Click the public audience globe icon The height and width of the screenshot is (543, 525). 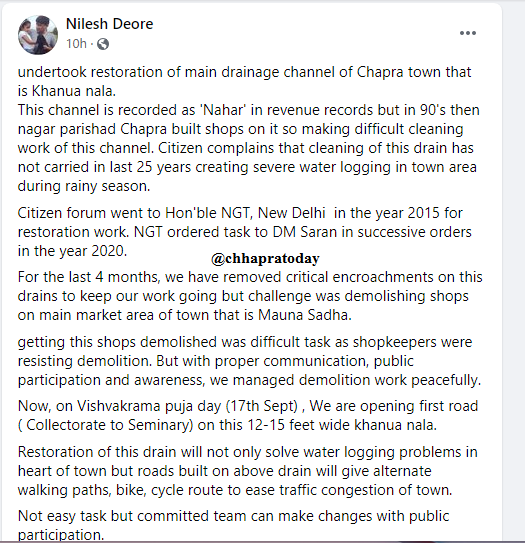pos(103,44)
